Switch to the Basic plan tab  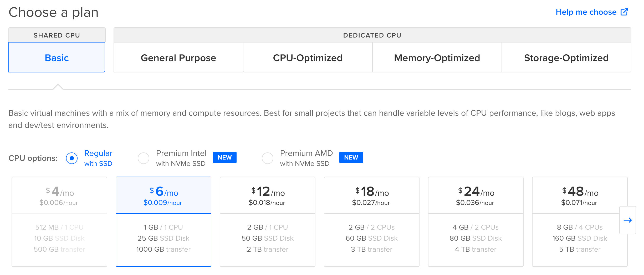[x=57, y=57]
